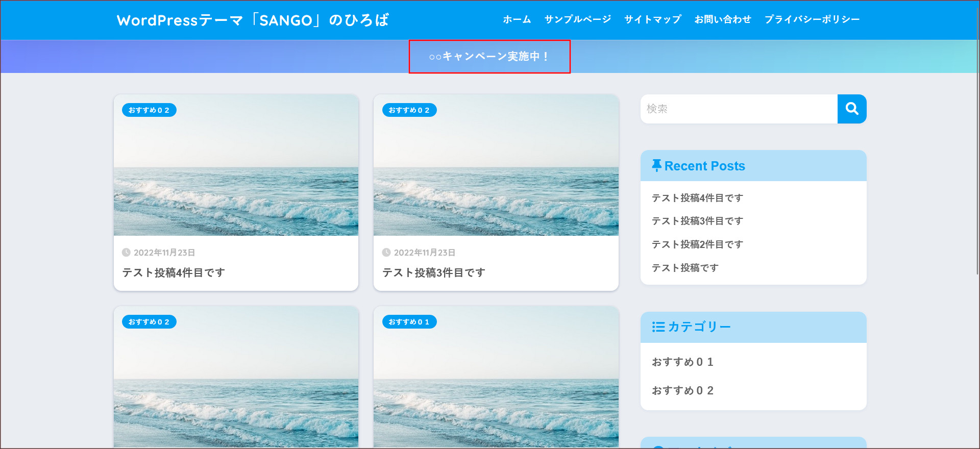
Task: Go to サイトマップ in header navigation
Action: coord(652,19)
